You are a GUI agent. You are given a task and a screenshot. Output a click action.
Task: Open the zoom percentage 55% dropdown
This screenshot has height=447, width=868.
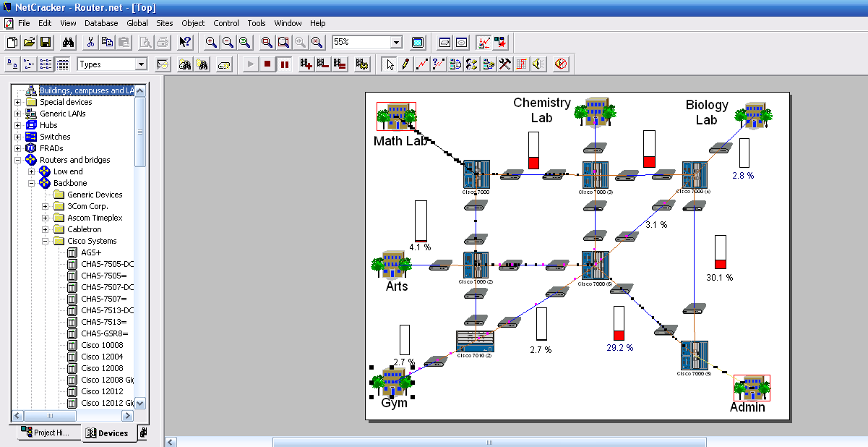(396, 43)
